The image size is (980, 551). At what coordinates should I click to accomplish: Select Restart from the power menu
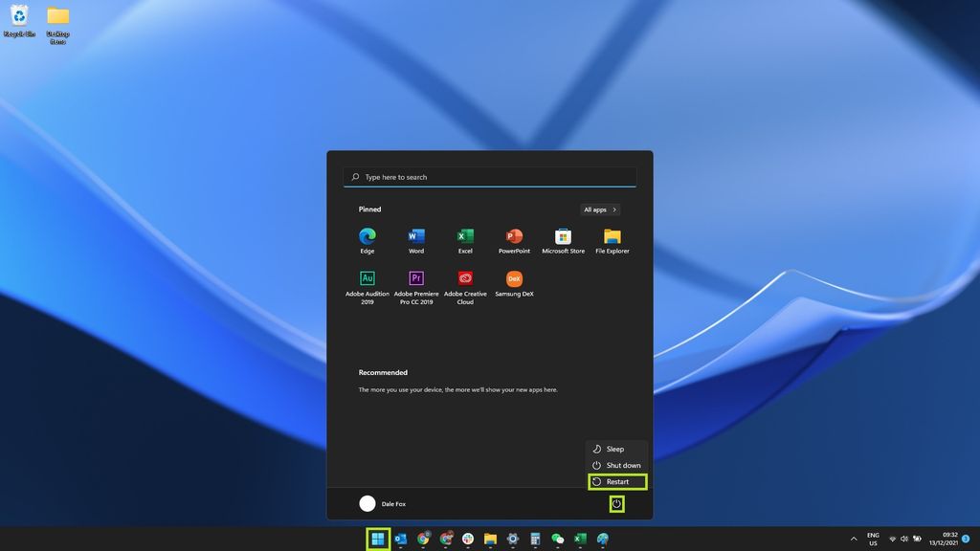(x=616, y=481)
